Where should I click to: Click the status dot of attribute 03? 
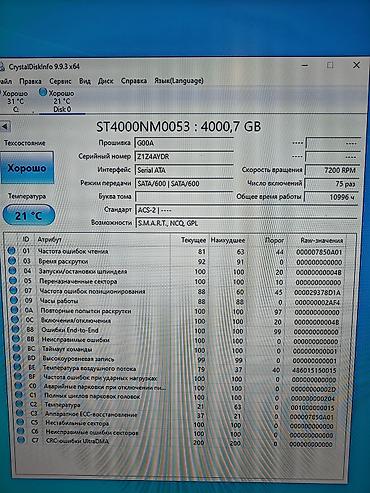(12, 261)
